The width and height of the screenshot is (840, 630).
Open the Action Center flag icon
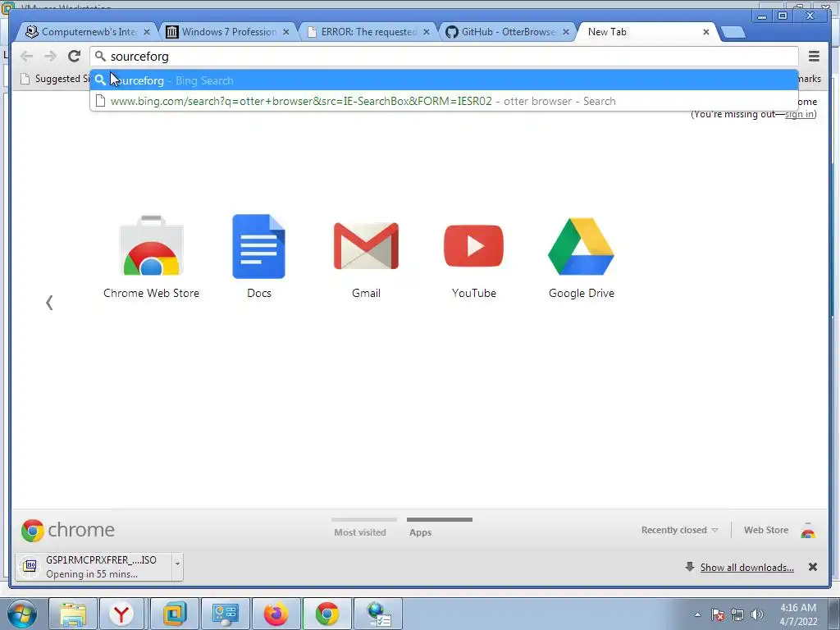(718, 614)
